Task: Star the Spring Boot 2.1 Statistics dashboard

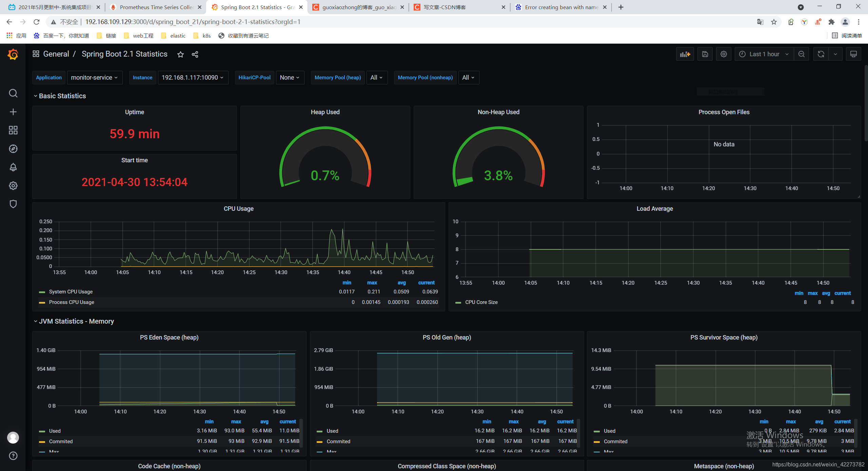Action: (180, 54)
